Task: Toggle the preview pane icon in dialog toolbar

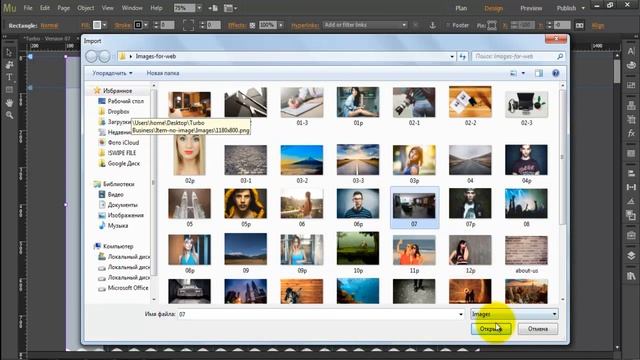Action: (539, 73)
